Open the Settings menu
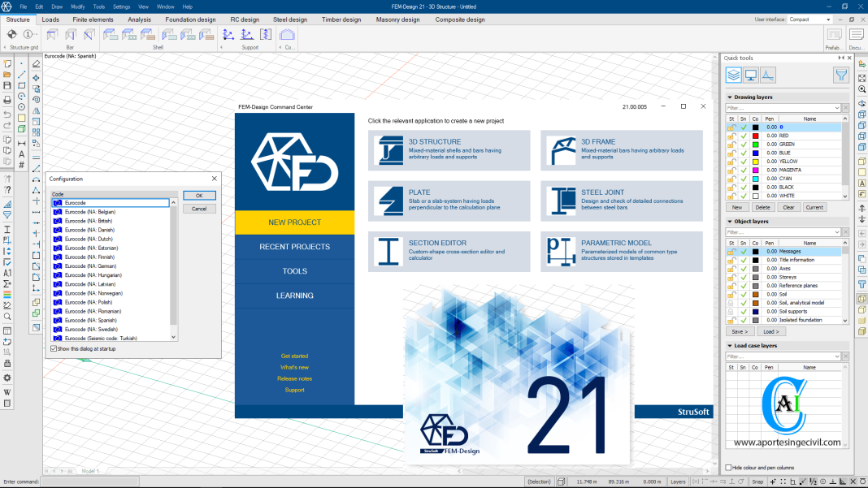 point(121,6)
